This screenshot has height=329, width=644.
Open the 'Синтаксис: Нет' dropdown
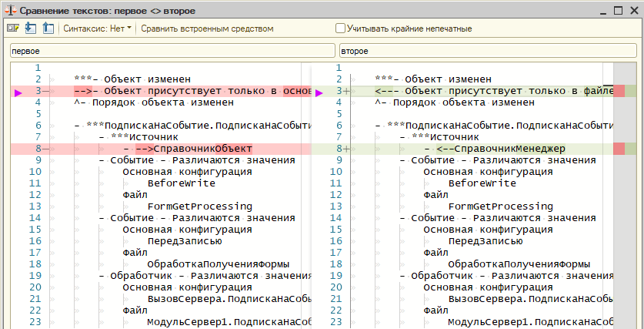pos(98,29)
